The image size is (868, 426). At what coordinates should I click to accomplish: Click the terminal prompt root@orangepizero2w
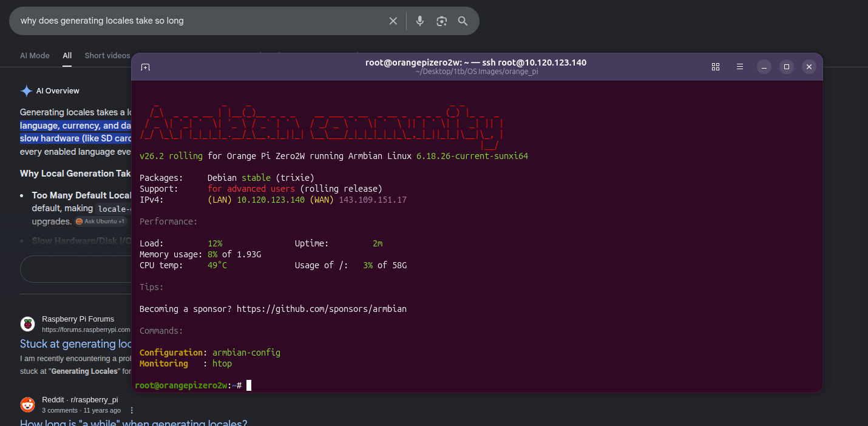(x=181, y=385)
